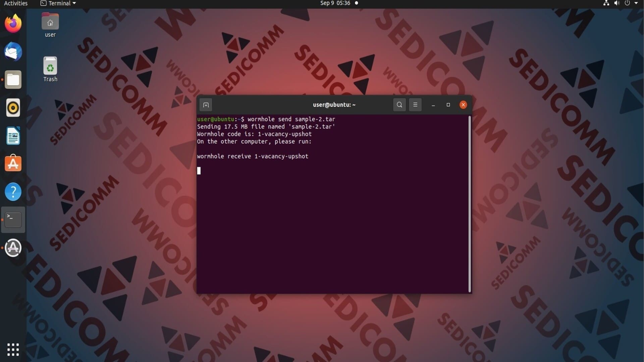The height and width of the screenshot is (362, 644).
Task: Launch Firefox from the dock
Action: click(x=13, y=24)
